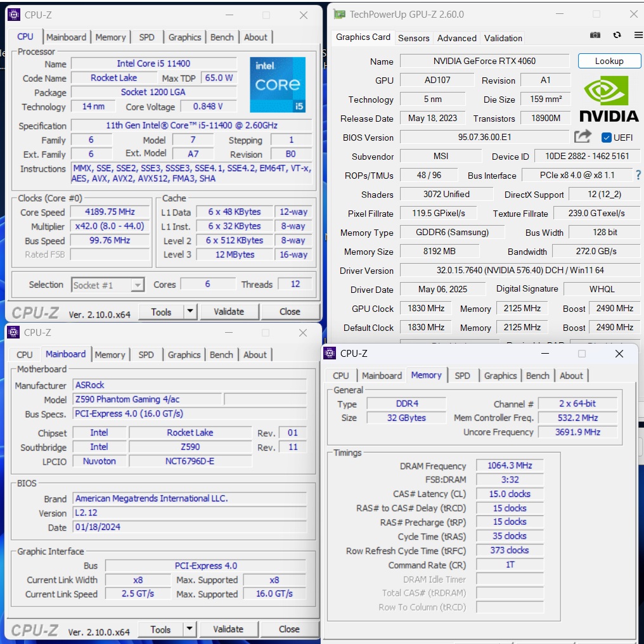
Task: Expand the Tools arrow in Mainboard CPU-Z window
Action: click(189, 629)
